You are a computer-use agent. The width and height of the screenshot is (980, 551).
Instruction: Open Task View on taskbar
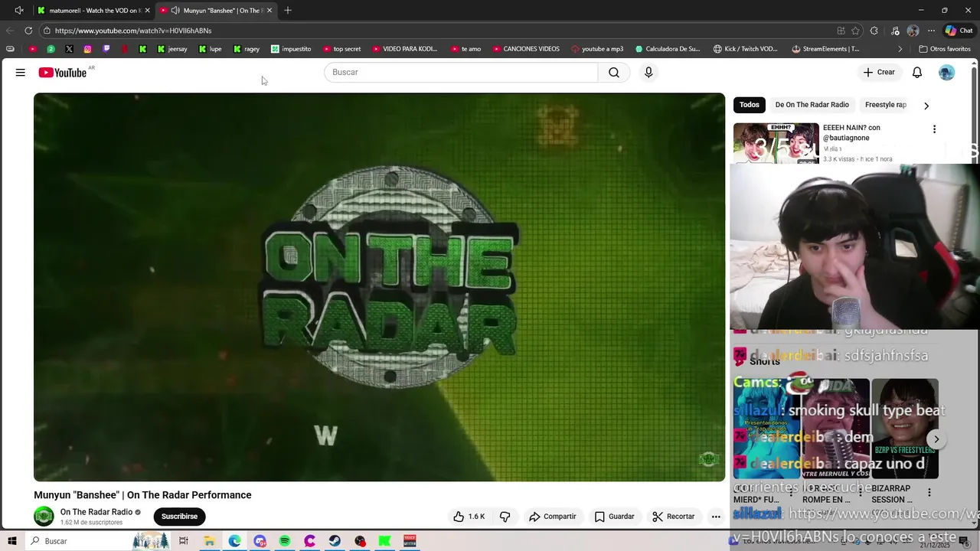(x=184, y=541)
